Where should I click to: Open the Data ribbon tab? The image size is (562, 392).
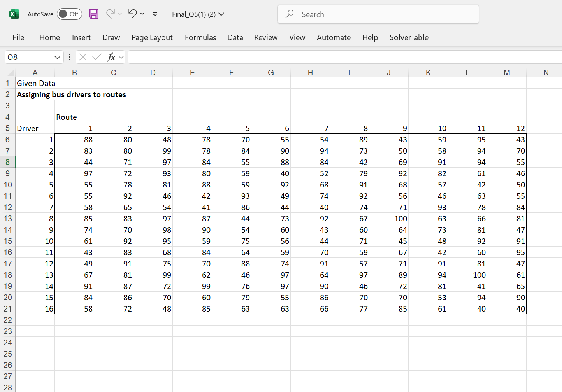click(x=235, y=37)
